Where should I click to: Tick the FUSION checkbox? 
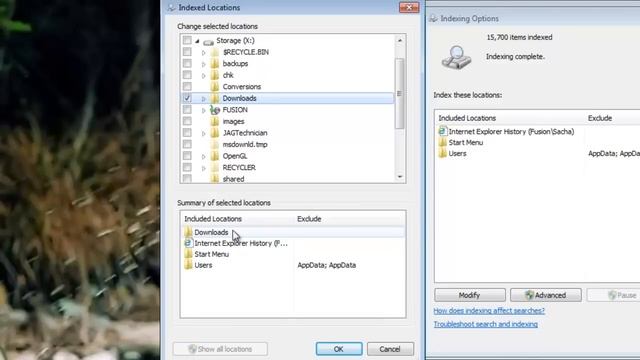[x=187, y=109]
